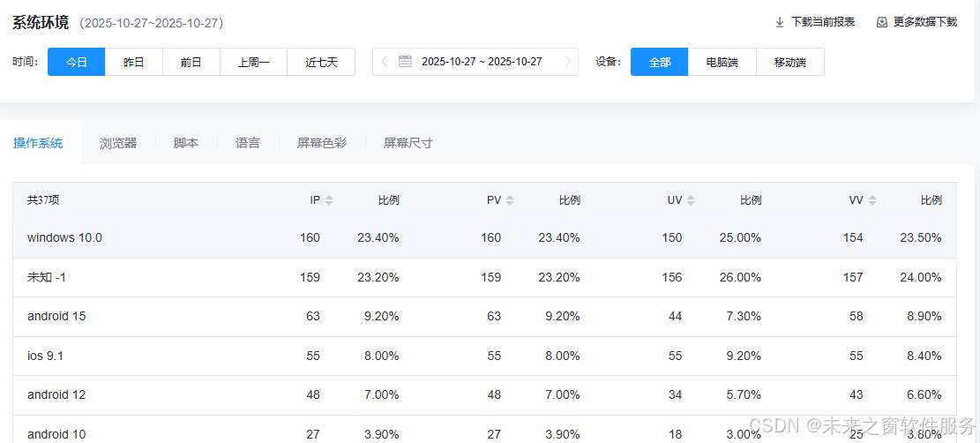The width and height of the screenshot is (980, 443).
Task: Click 共37项 header text
Action: click(43, 200)
